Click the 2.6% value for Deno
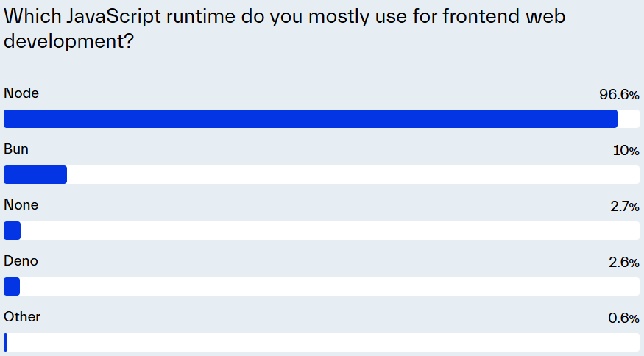This screenshot has height=356, width=644. pos(624,263)
